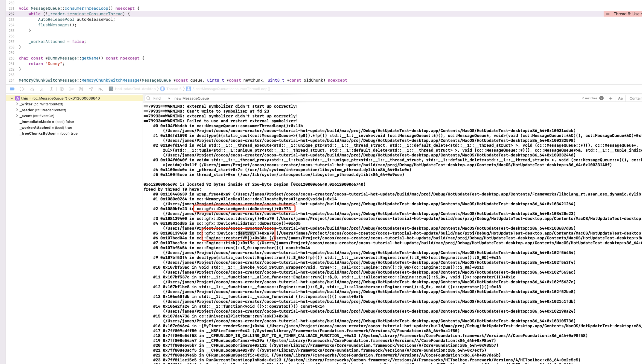Expand the _reader variable
This screenshot has width=642, height=364.
17,110
